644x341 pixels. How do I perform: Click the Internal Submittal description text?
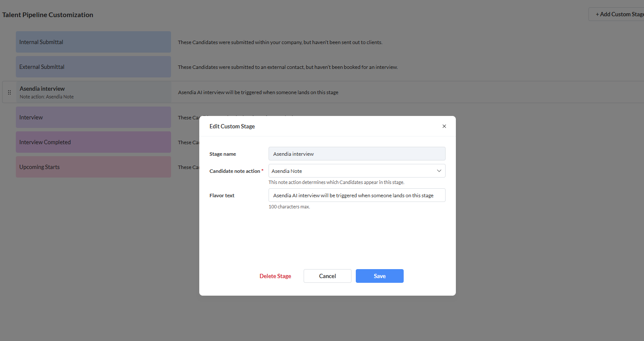coord(280,42)
